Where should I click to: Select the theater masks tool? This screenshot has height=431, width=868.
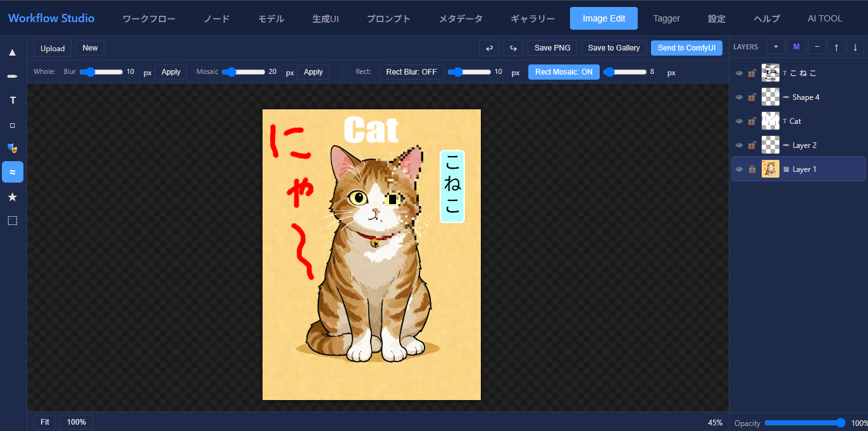pos(13,148)
